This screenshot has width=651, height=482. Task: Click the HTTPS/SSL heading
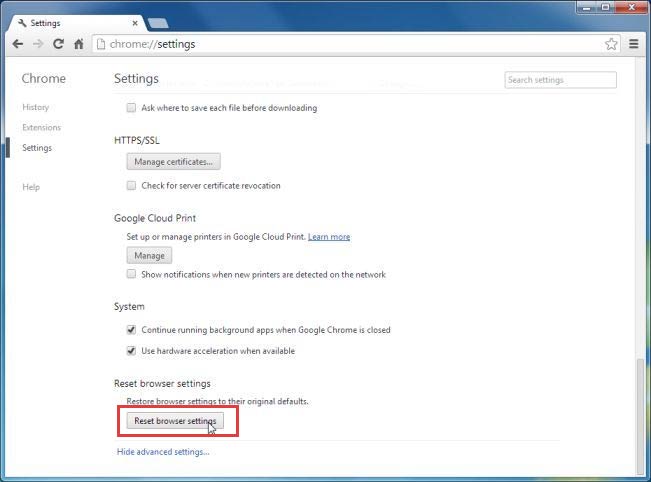137,140
